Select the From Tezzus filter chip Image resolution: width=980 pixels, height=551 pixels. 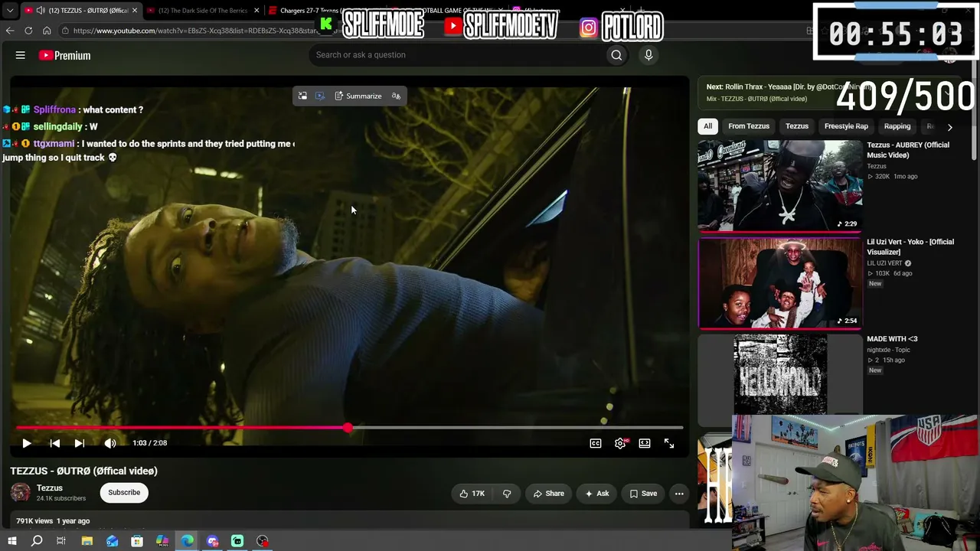pos(749,126)
